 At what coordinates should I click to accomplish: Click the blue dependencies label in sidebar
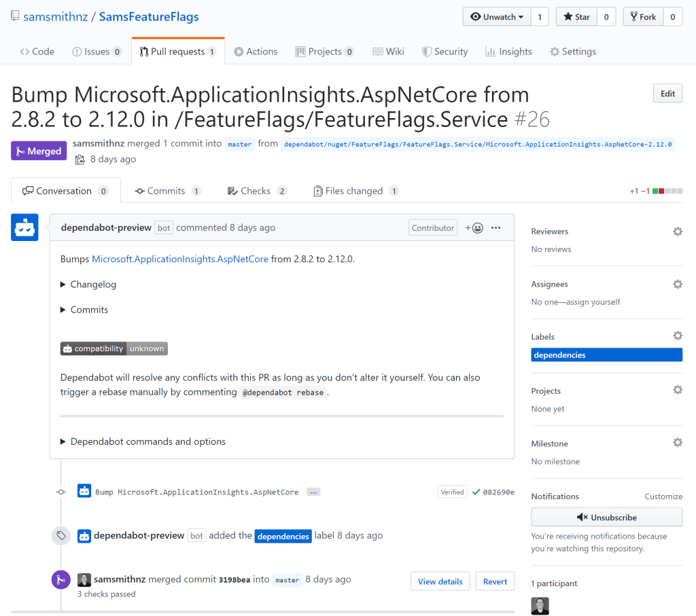(x=606, y=355)
